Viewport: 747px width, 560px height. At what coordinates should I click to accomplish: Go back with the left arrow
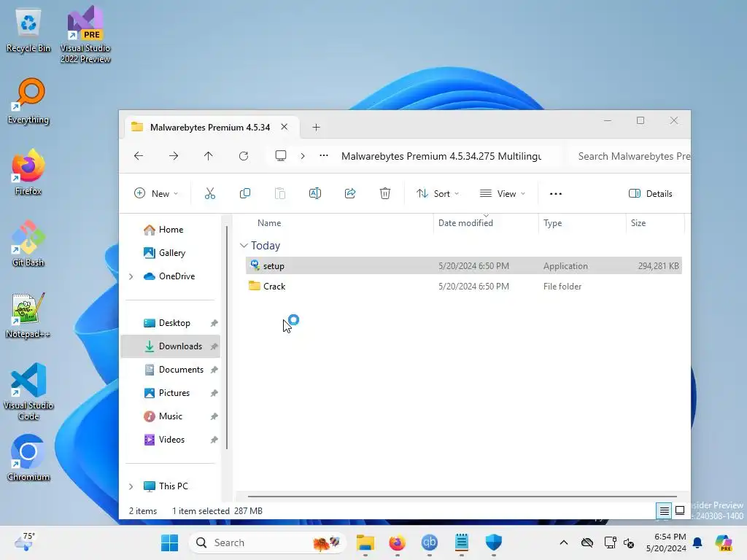139,156
